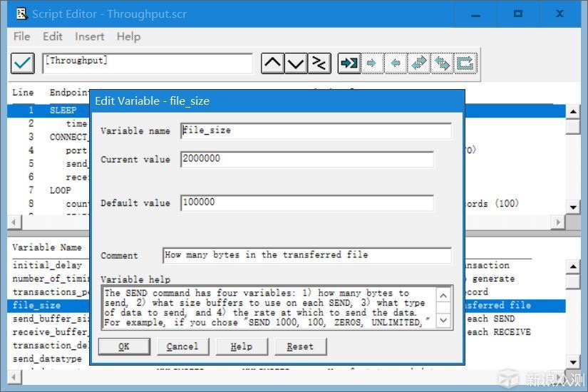
Task: Click the move line up arrow icon
Action: point(273,63)
